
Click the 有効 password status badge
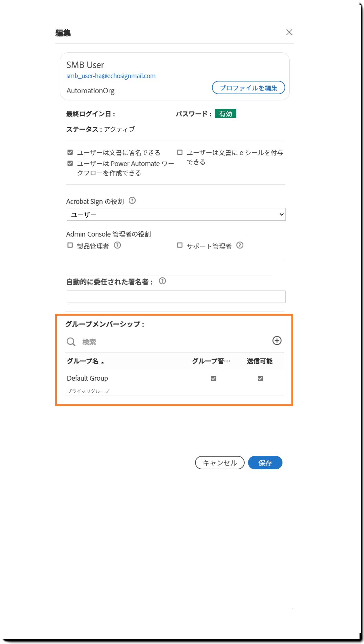[x=225, y=113]
